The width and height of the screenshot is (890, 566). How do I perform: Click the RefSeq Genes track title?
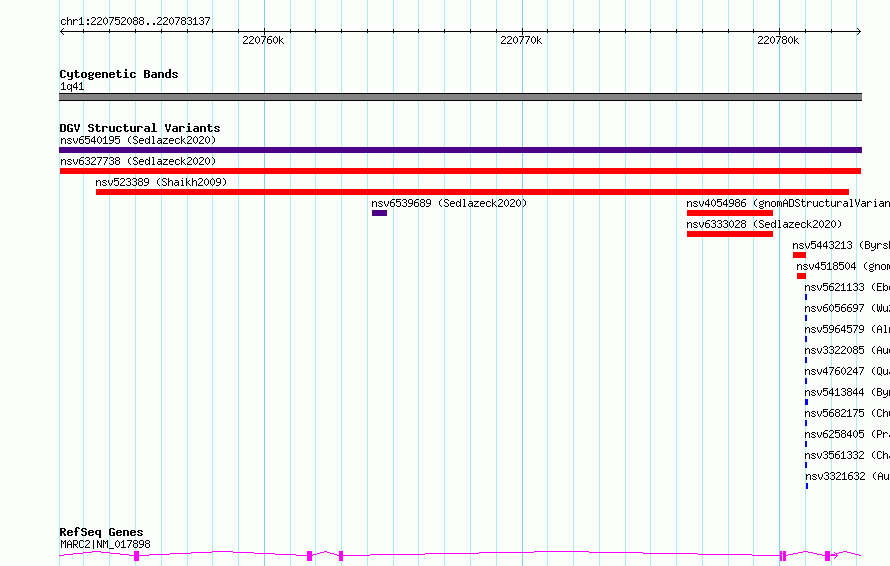pos(101,533)
